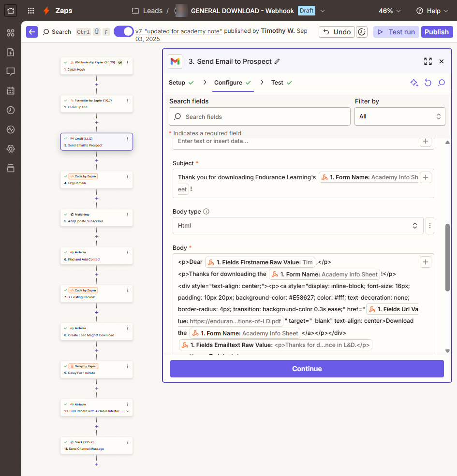Switch to the Configure tab
This screenshot has width=457, height=476.
click(x=233, y=83)
